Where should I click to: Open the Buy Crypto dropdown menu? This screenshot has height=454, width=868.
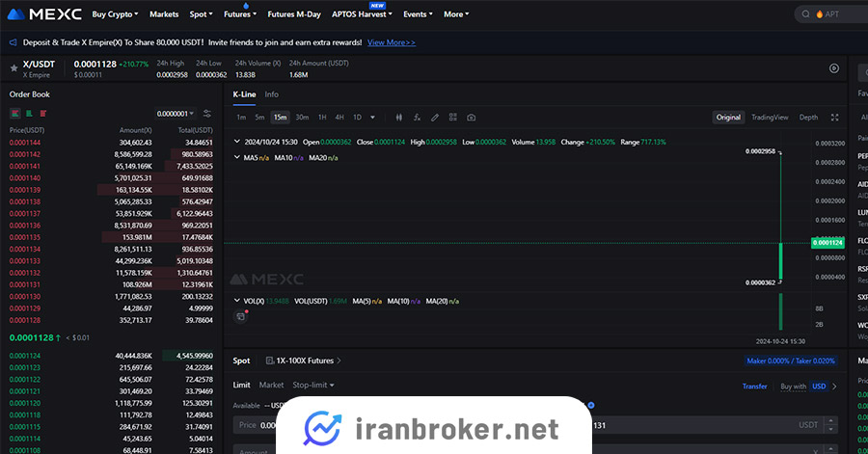tap(115, 14)
